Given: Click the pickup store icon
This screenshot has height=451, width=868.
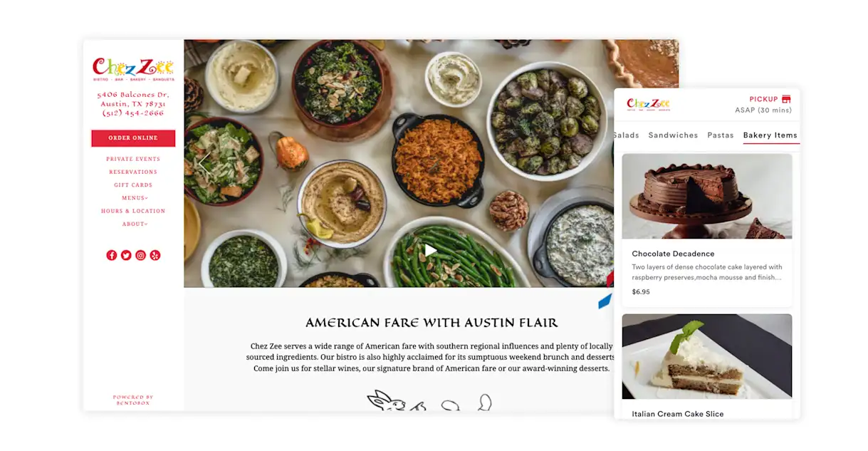Looking at the screenshot, I should click(786, 99).
